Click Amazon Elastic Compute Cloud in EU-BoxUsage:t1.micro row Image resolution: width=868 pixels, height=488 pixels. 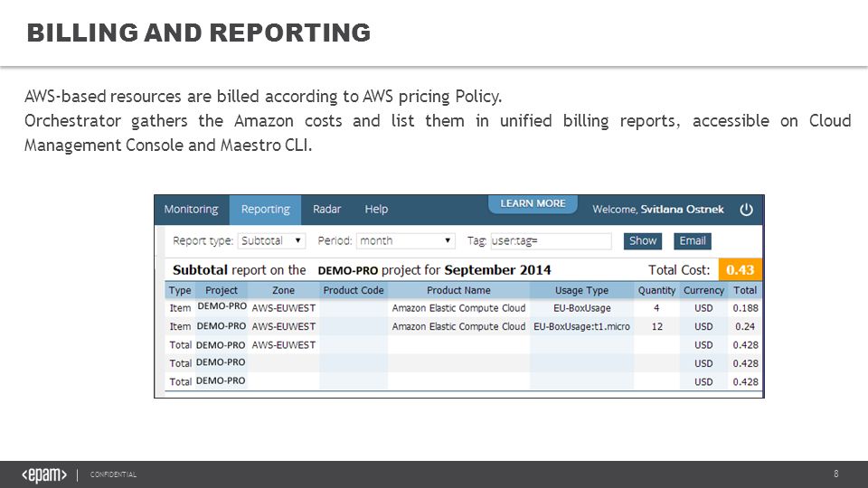(x=458, y=326)
